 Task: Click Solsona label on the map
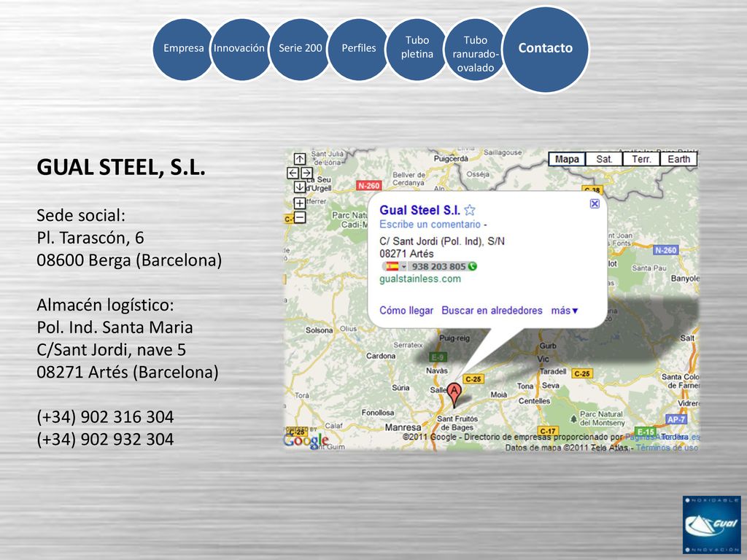click(x=319, y=330)
